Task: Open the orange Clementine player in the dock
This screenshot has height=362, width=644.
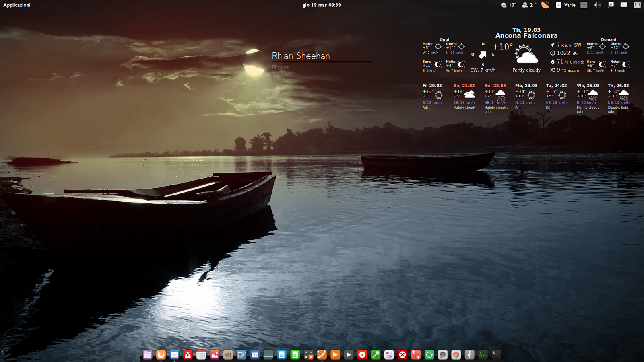Action: tap(322, 354)
